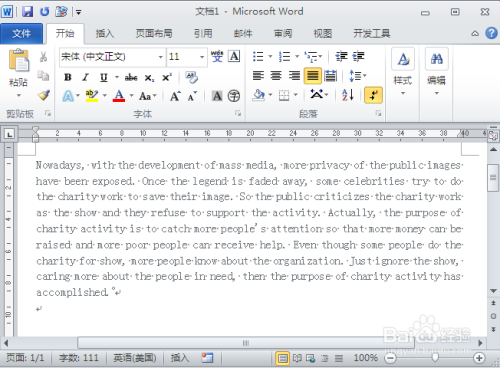
Task: Switch to the 插入 Insert tab
Action: click(105, 33)
